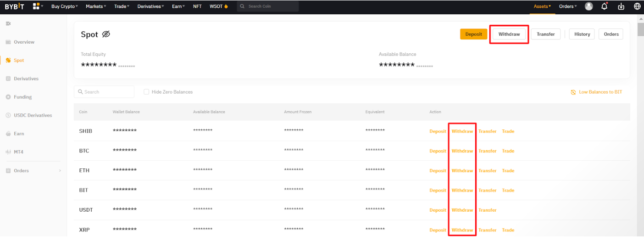Click the vertical scrollbar on the right

click(x=640, y=29)
